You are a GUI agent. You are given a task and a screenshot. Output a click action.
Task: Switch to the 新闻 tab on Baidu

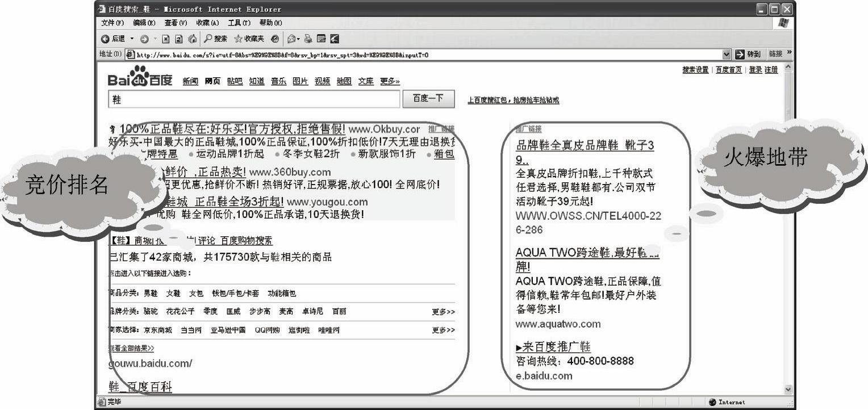tap(190, 81)
